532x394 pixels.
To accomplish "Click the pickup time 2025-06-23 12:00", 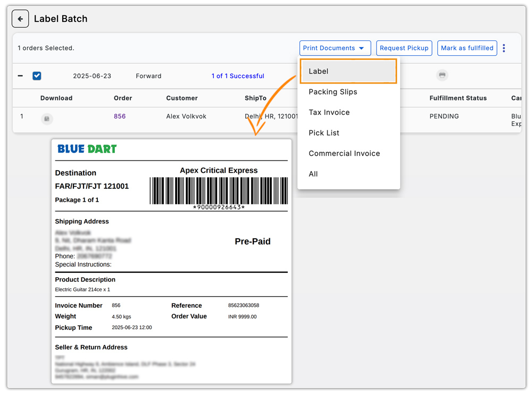I will click(132, 328).
